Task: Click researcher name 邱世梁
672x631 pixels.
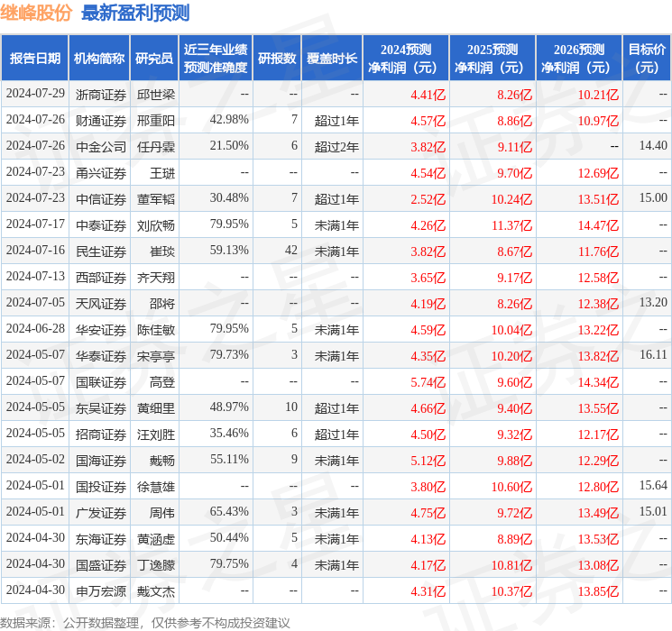Action: [156, 95]
